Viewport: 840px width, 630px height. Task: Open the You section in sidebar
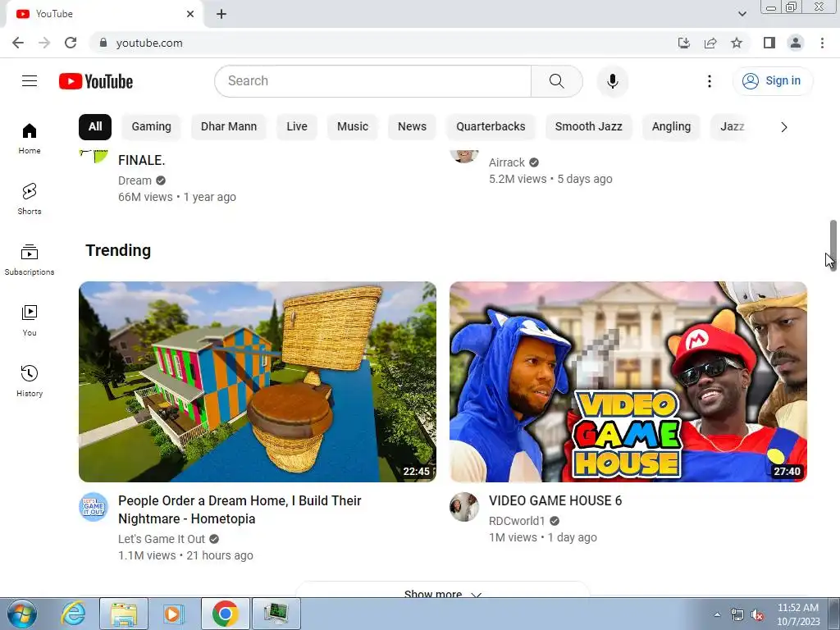pyautogui.click(x=30, y=321)
